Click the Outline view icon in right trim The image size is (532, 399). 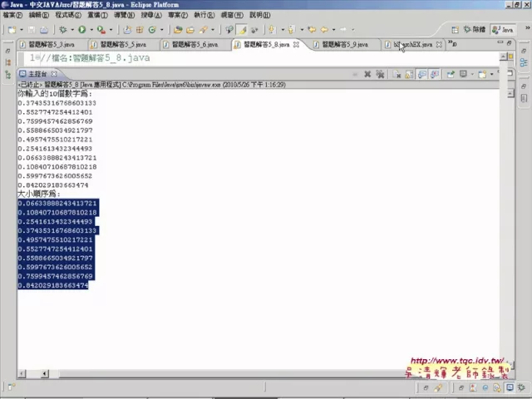[524, 62]
